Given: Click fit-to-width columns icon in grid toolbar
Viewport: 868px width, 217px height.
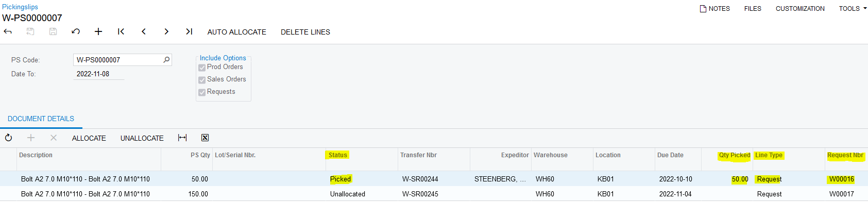Looking at the screenshot, I should coord(182,138).
